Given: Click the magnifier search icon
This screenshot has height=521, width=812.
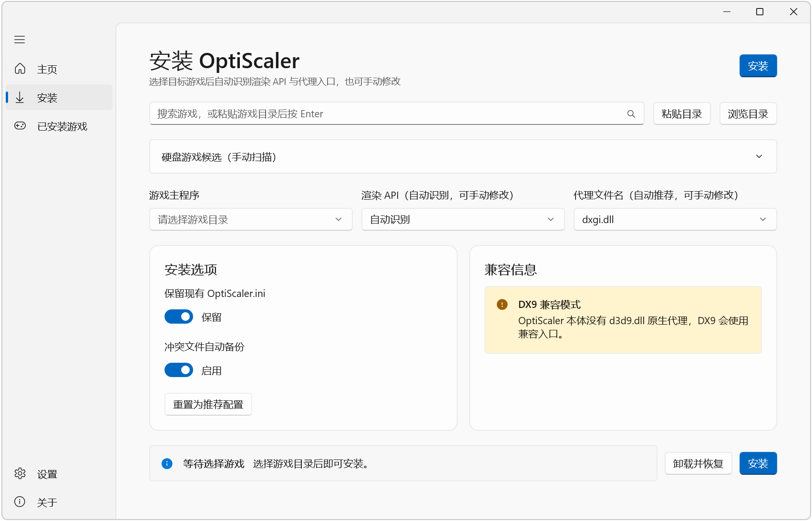Looking at the screenshot, I should click(x=631, y=114).
